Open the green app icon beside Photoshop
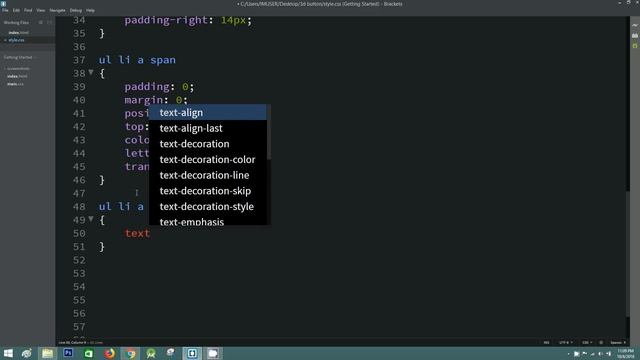This screenshot has height=360, width=640. tap(89, 353)
